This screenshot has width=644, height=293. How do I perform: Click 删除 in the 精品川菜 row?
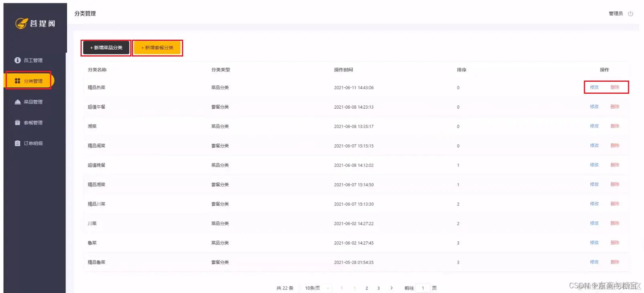(x=615, y=204)
